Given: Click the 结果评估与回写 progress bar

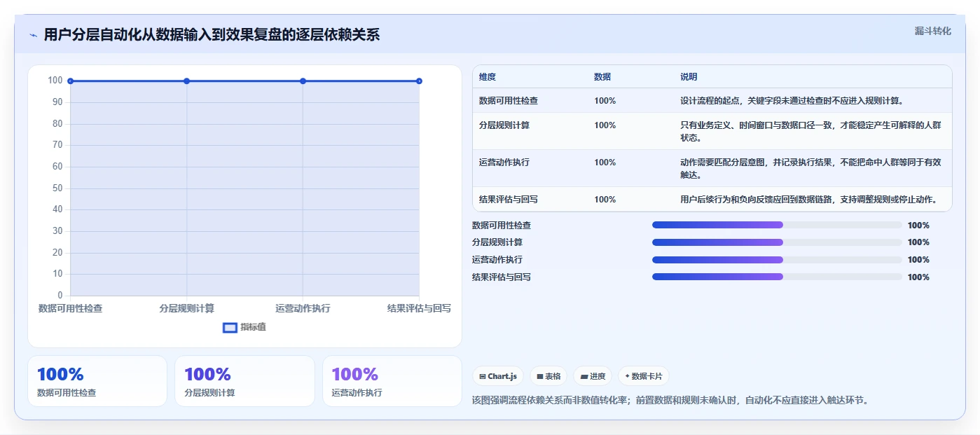Looking at the screenshot, I should (777, 277).
